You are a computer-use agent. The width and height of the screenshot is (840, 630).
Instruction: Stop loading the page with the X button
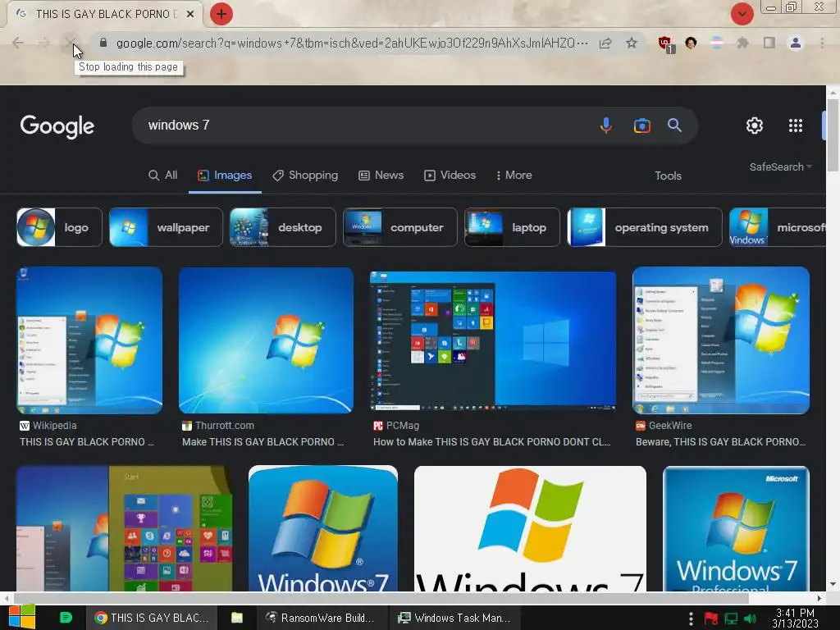pyautogui.click(x=71, y=43)
